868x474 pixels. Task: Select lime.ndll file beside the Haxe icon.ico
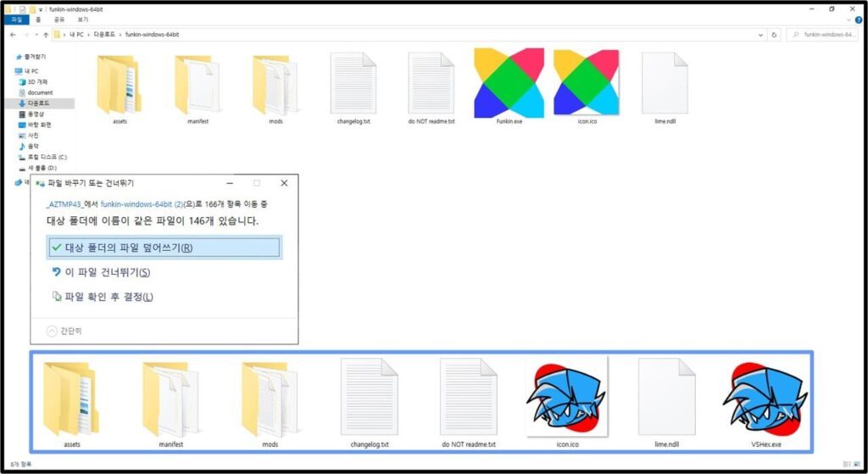click(665, 84)
